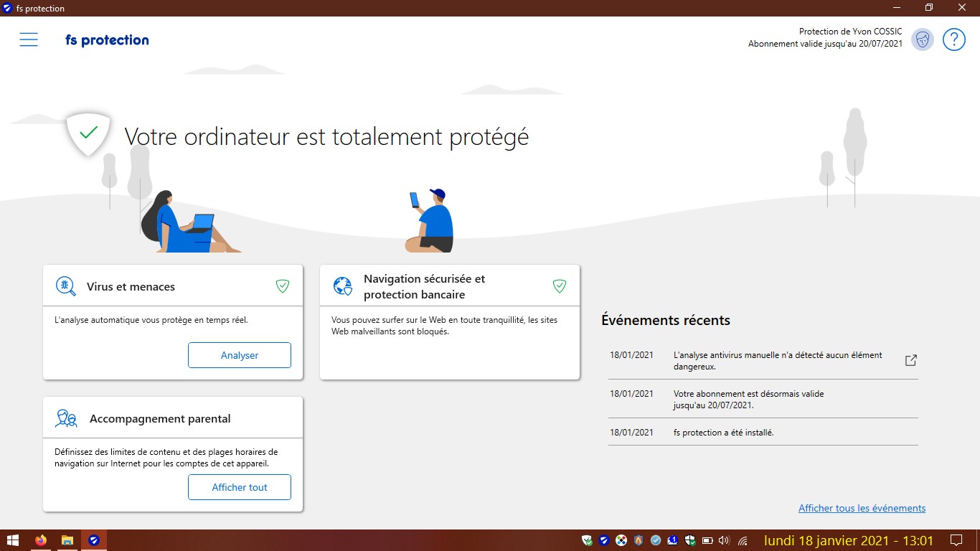Click the big green checkmark shield
The height and width of the screenshot is (551, 980).
click(88, 133)
